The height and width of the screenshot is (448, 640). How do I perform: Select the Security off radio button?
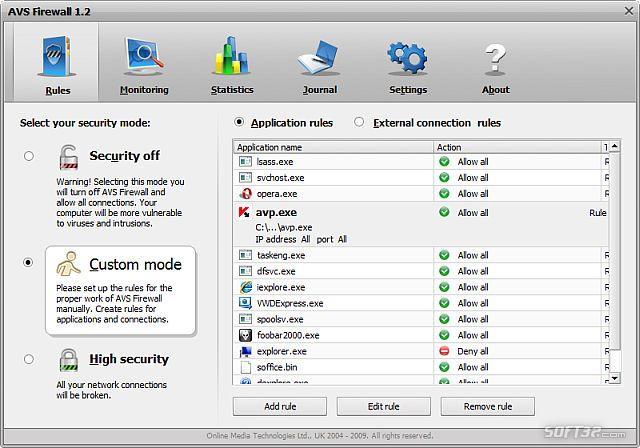(29, 156)
